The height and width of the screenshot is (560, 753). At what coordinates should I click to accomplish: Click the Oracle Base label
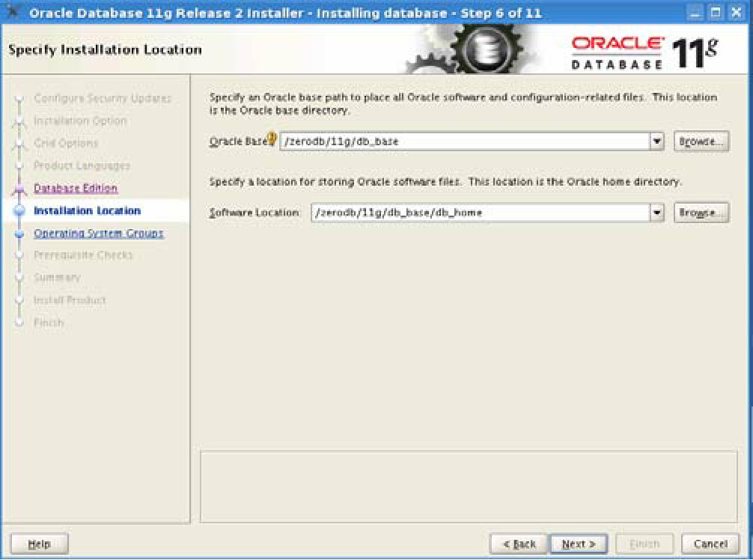(x=238, y=141)
